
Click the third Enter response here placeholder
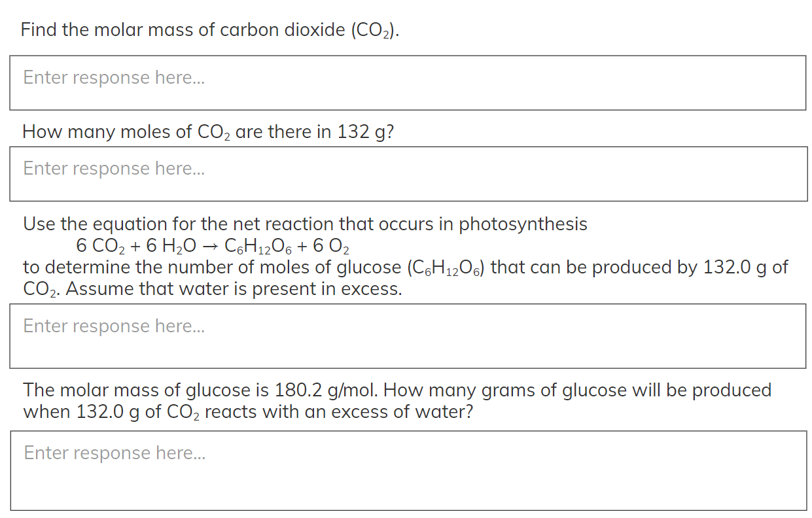113,326
